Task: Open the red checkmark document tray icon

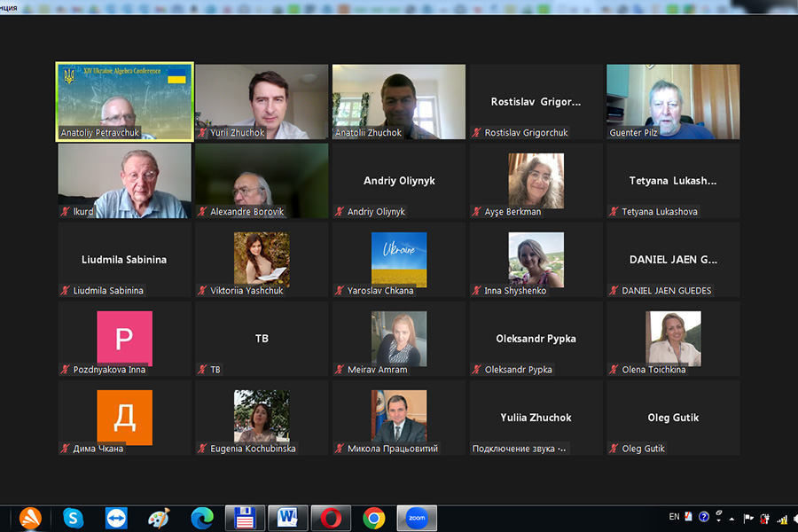Action: 689,517
